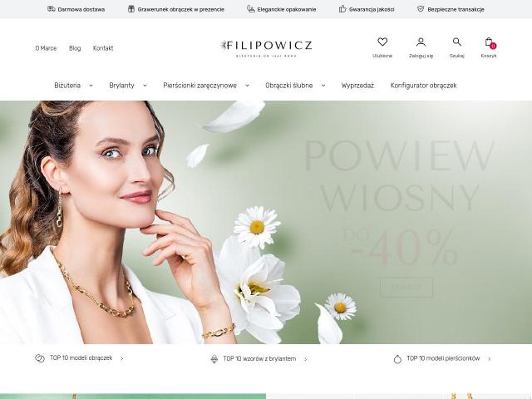Click the Zaloguj się user icon
Viewport: 532px width, 399px height.
click(421, 42)
